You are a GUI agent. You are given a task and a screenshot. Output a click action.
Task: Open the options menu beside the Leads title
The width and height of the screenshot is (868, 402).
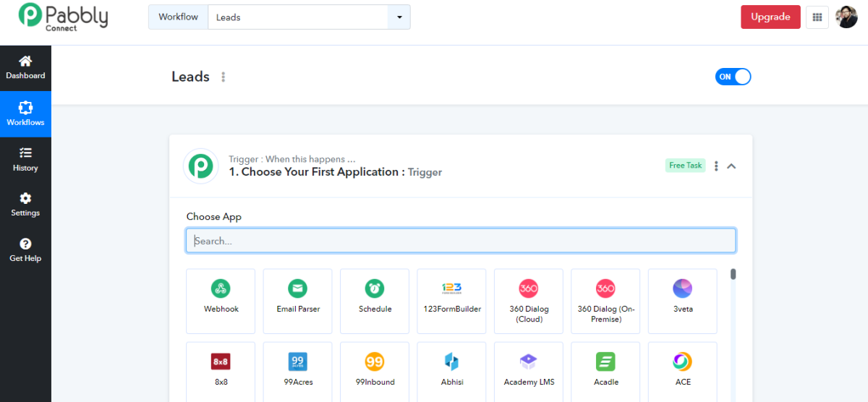coord(223,77)
